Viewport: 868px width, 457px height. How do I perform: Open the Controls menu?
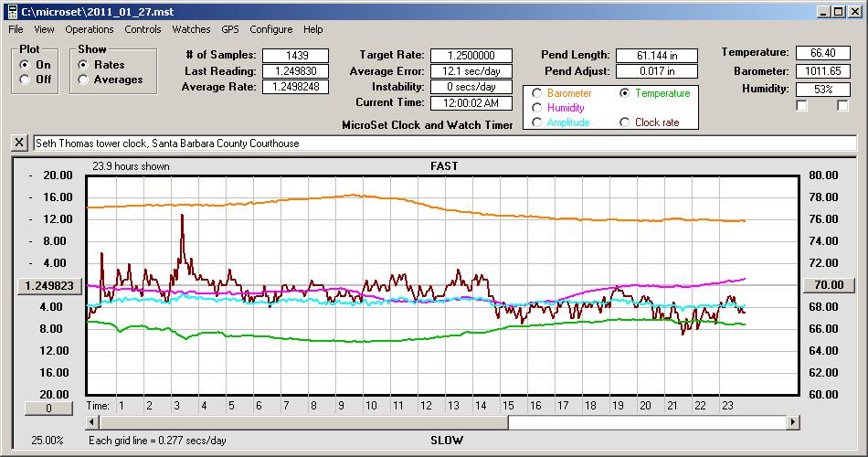[x=143, y=29]
